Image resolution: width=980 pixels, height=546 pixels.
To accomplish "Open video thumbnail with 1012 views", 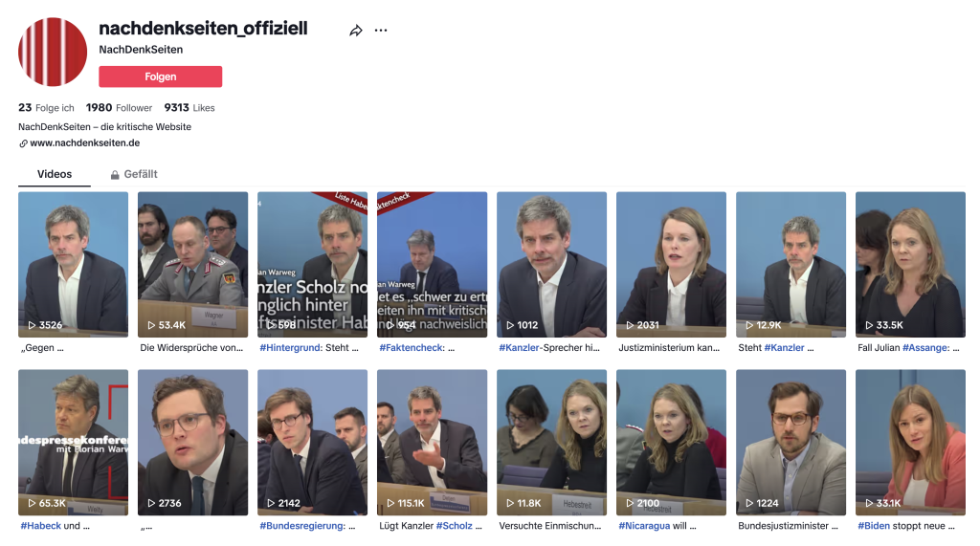I will tap(551, 264).
